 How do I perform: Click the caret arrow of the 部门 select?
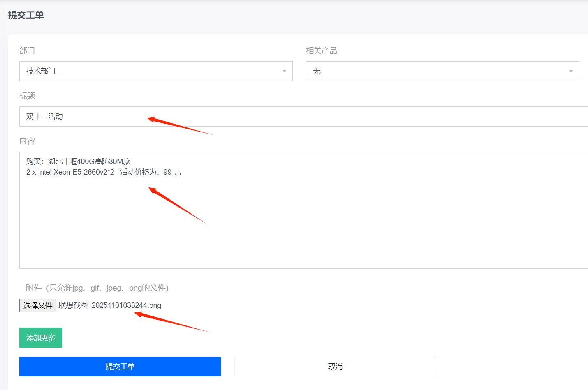(284, 72)
